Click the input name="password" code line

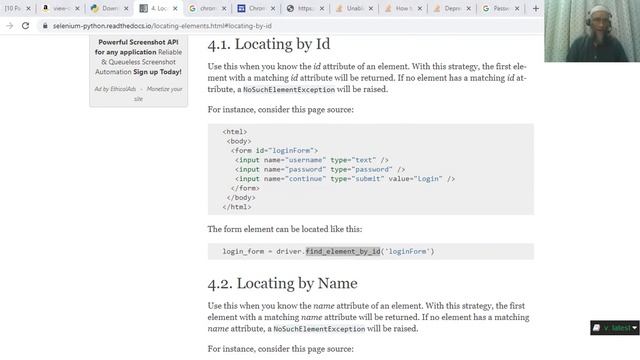click(x=320, y=169)
